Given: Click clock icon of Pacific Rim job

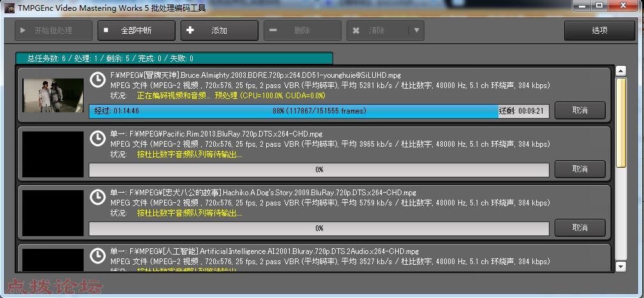Looking at the screenshot, I should (x=98, y=138).
